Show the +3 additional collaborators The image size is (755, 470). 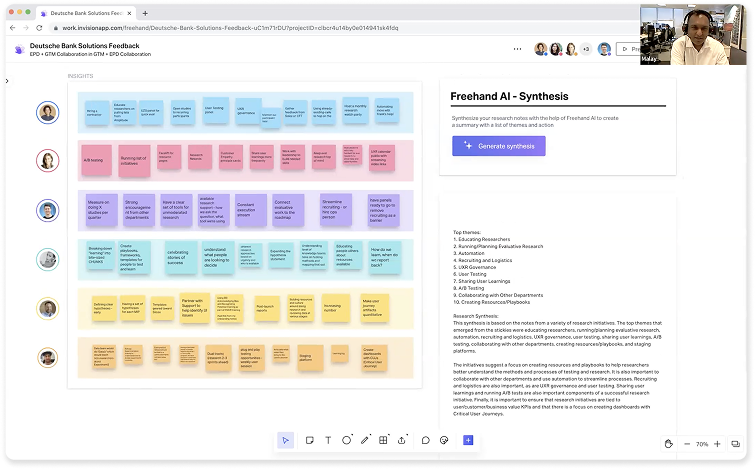586,49
